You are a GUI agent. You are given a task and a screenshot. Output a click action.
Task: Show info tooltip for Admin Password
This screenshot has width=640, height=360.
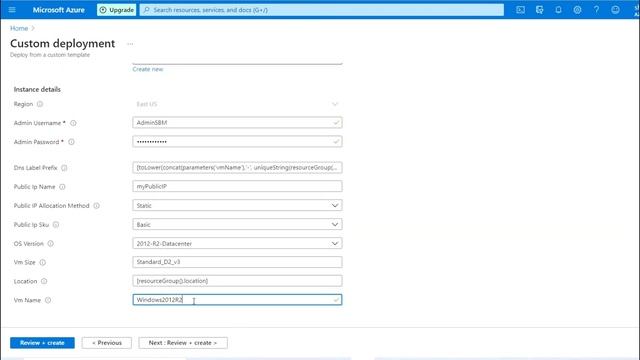pos(71,142)
